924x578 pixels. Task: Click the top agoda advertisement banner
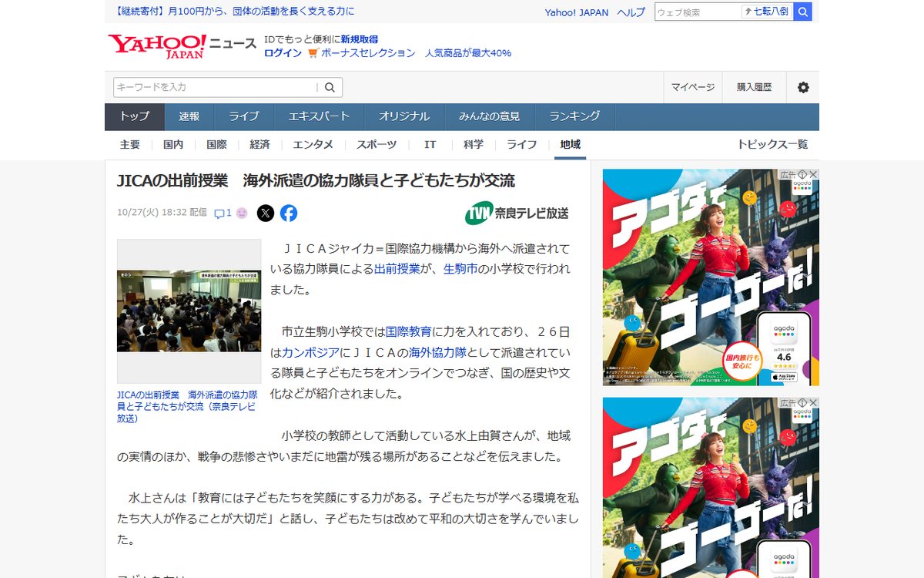coord(711,277)
